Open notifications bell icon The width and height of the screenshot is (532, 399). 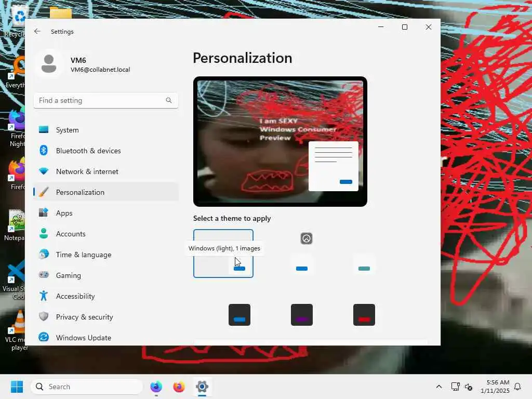click(517, 387)
